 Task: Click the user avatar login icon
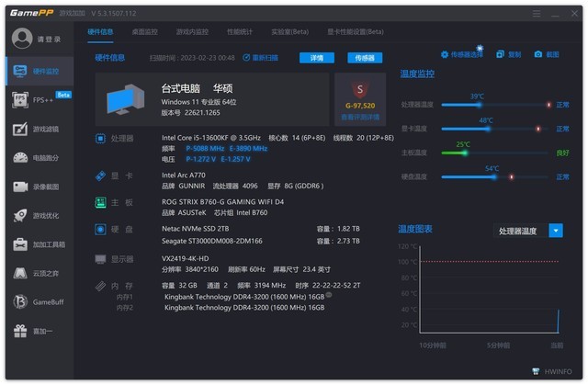22,39
